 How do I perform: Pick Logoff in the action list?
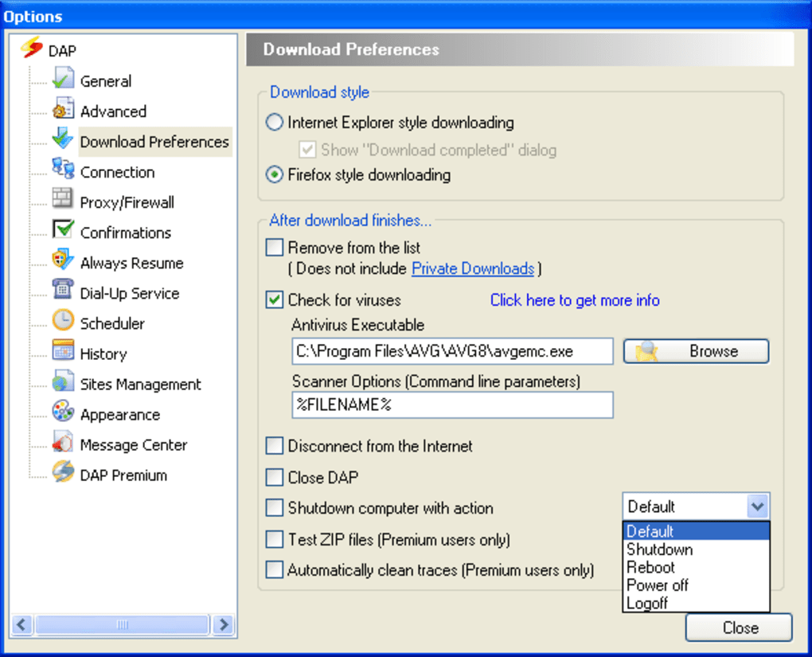(647, 603)
